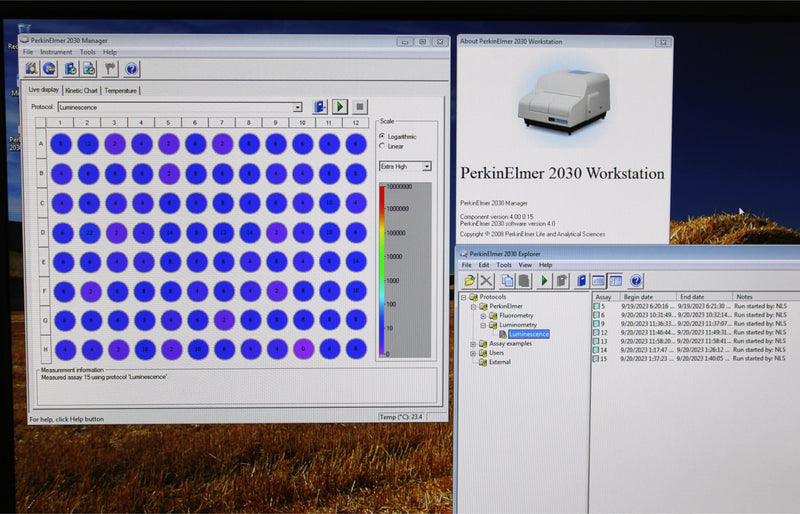Click the Help icon in Explorer toolbar
Screen dimensions: 800x514
click(x=636, y=281)
